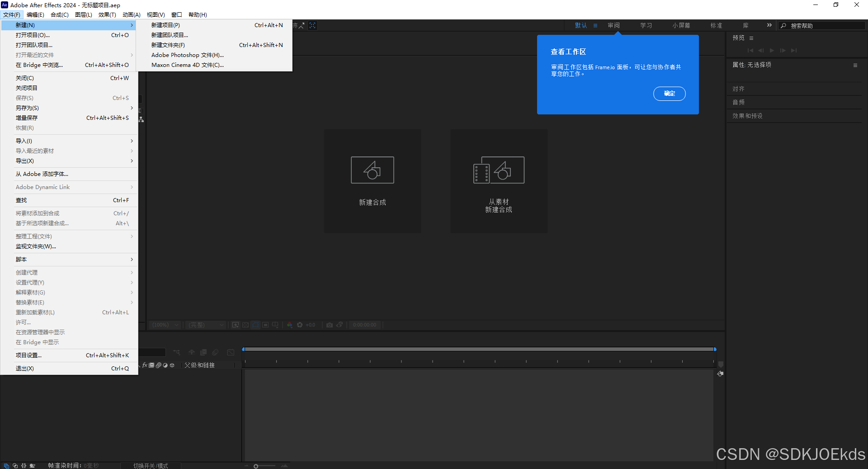Click the work area start blue handle
This screenshot has width=868, height=469.
(x=243, y=349)
